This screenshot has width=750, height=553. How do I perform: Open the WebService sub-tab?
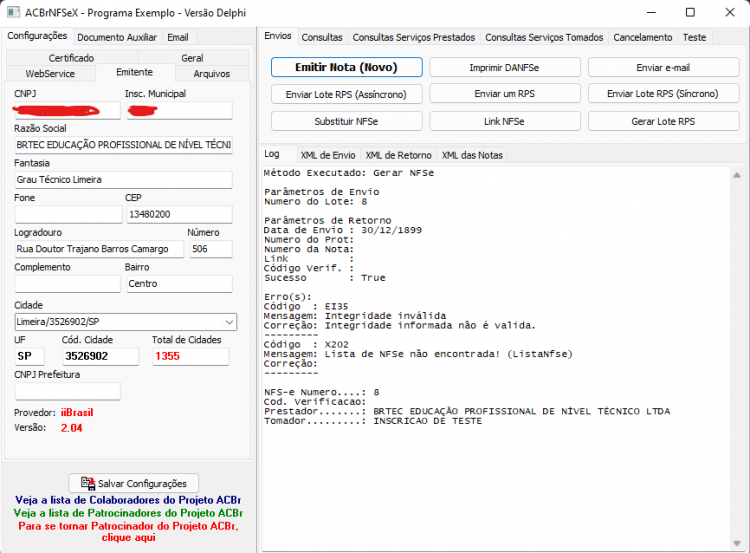[50, 74]
